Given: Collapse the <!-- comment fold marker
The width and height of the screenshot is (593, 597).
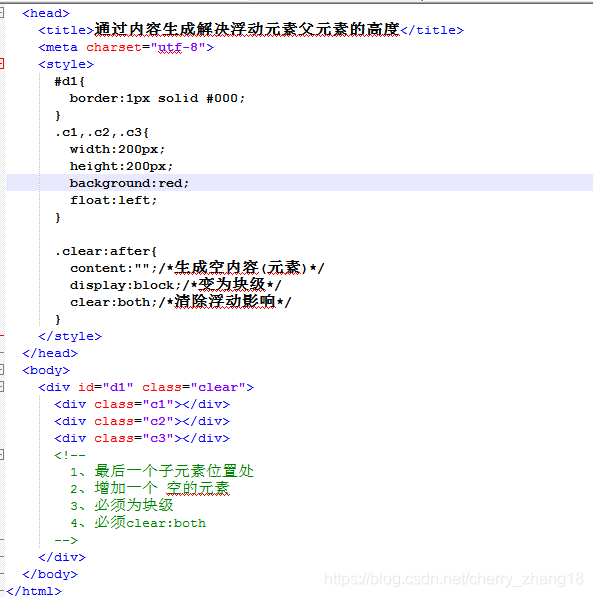Looking at the screenshot, I should tap(2, 454).
